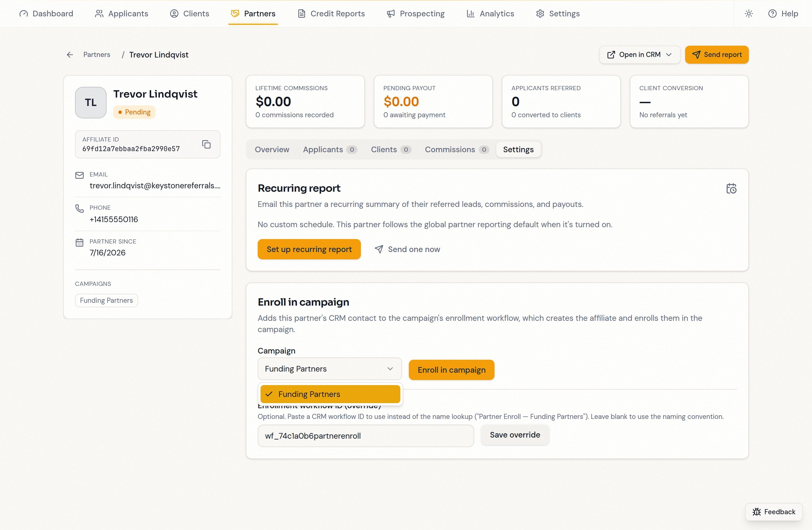Click the date 7/16/2026
This screenshot has width=812, height=530.
click(x=107, y=253)
